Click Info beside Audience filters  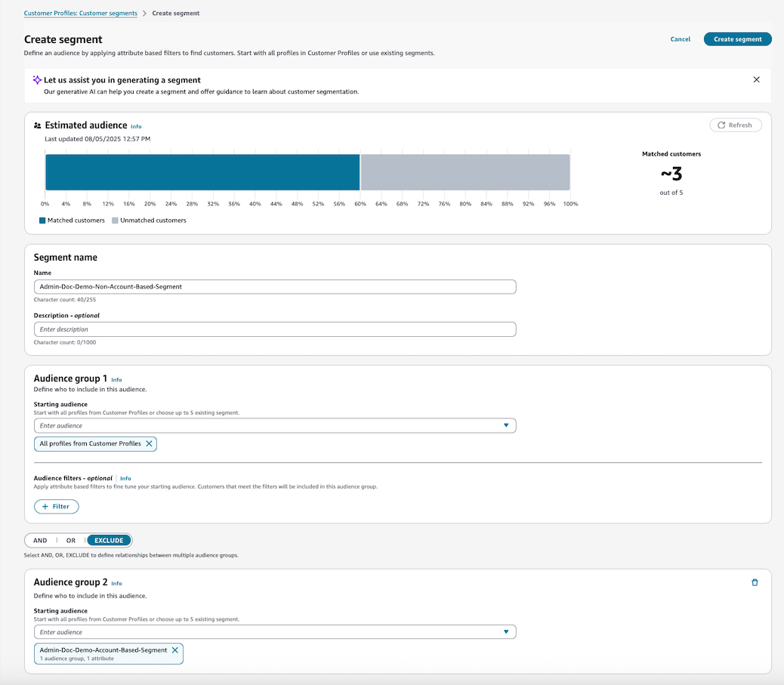[125, 478]
